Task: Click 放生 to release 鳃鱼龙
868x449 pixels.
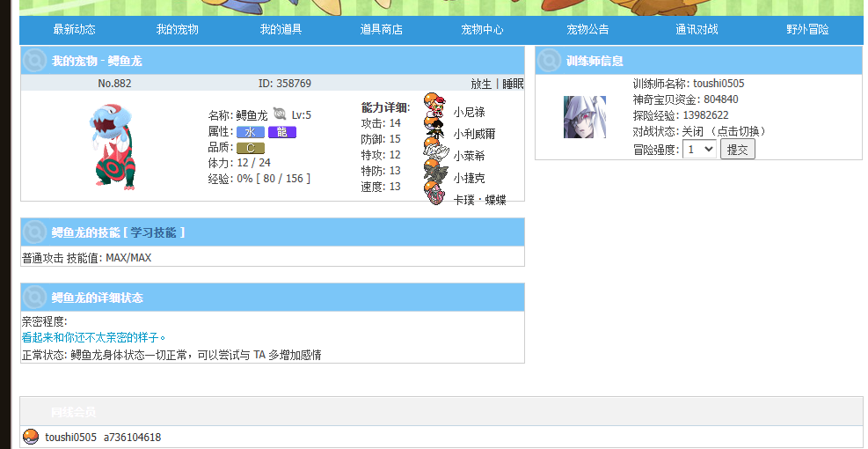Action: pos(481,84)
